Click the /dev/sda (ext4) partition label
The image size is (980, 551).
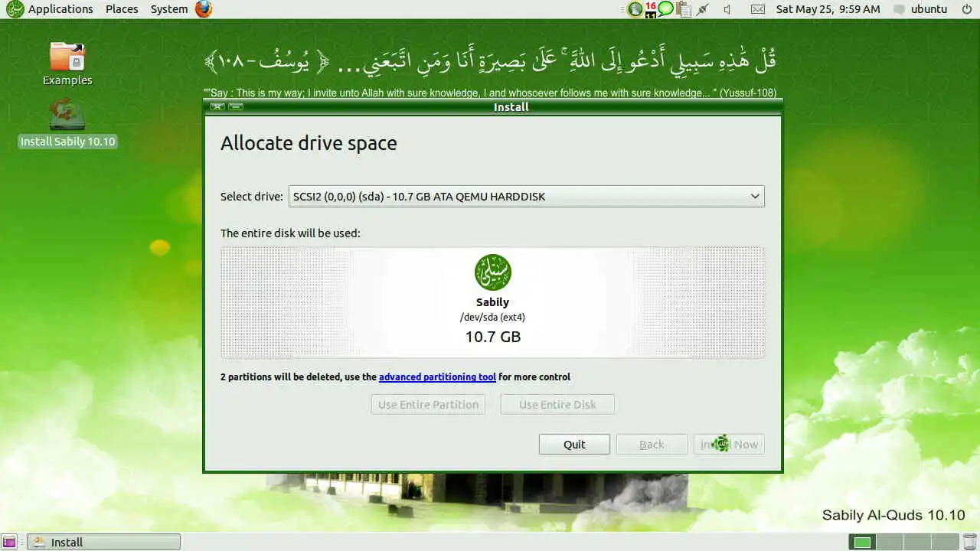492,317
